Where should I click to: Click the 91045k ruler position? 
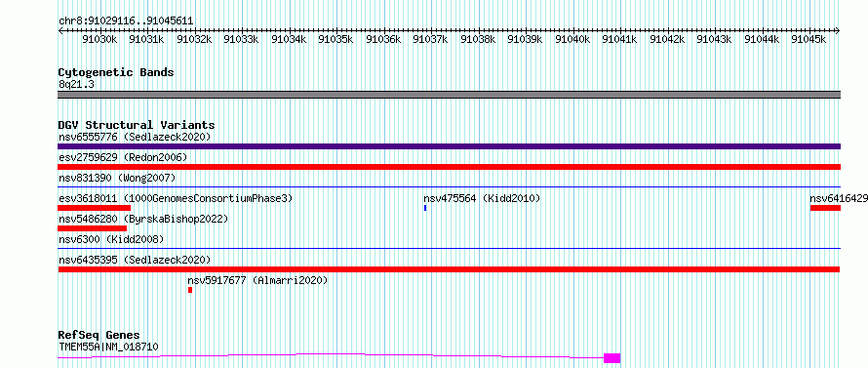tap(809, 39)
